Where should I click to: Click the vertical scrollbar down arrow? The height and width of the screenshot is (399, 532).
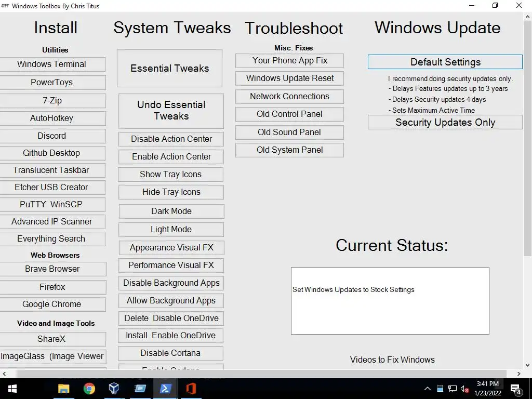click(x=528, y=365)
